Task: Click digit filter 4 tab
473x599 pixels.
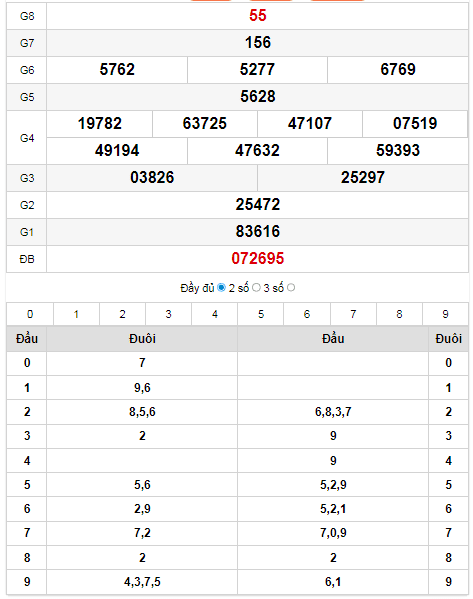Action: pyautogui.click(x=215, y=314)
